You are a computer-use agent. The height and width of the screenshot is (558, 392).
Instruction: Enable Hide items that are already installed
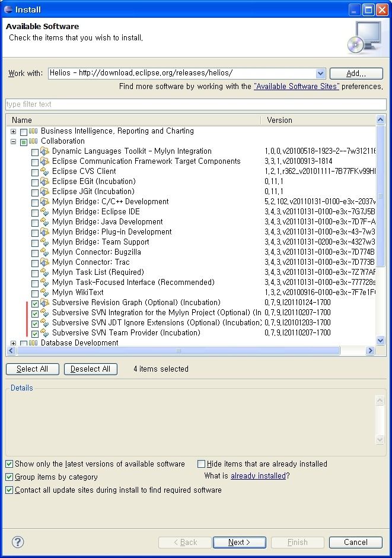pyautogui.click(x=201, y=464)
